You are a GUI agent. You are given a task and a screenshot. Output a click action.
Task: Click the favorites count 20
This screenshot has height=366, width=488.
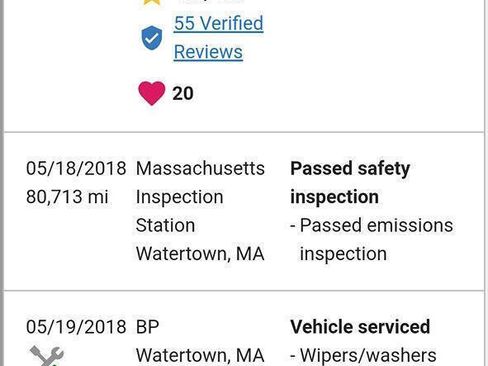(183, 93)
